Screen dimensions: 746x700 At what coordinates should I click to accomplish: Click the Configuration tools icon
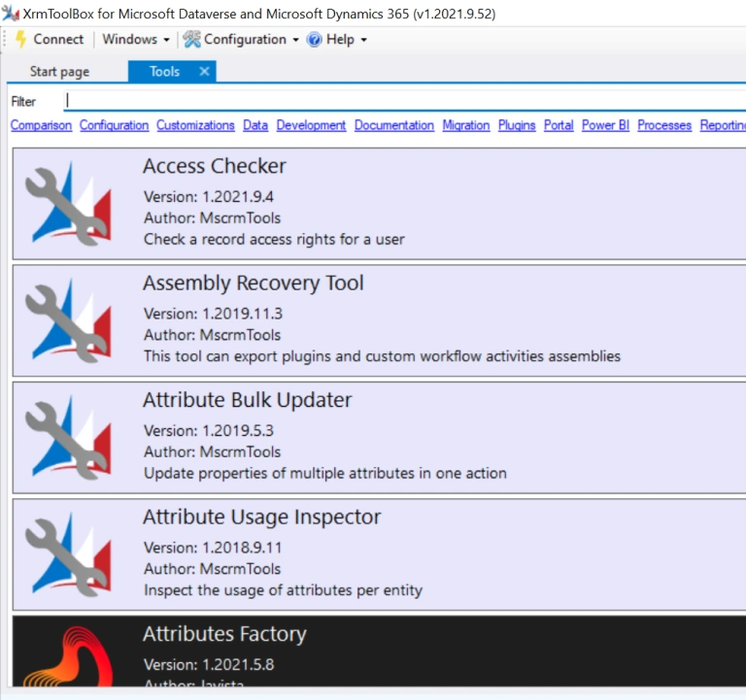pos(191,39)
